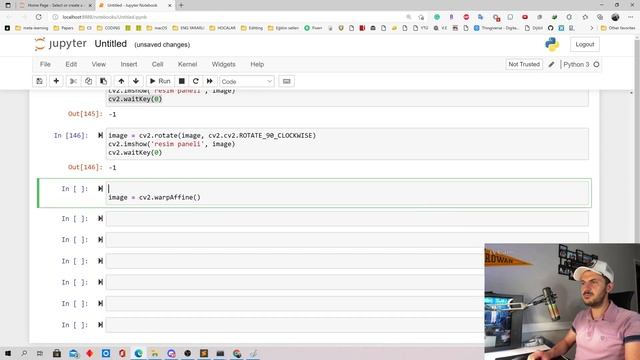Open the browser settings ellipsis menu
Screen dimensions: 640x360
[631, 17]
